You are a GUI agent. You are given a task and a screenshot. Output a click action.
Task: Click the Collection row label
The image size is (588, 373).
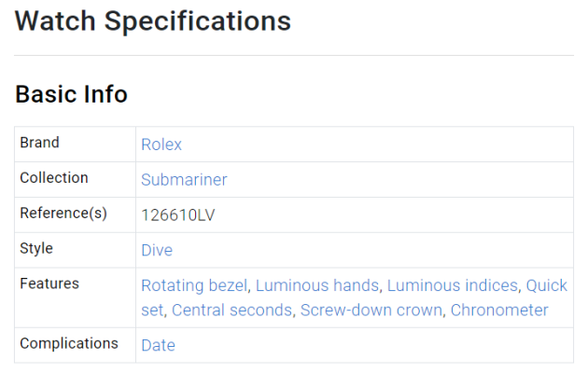pos(54,178)
